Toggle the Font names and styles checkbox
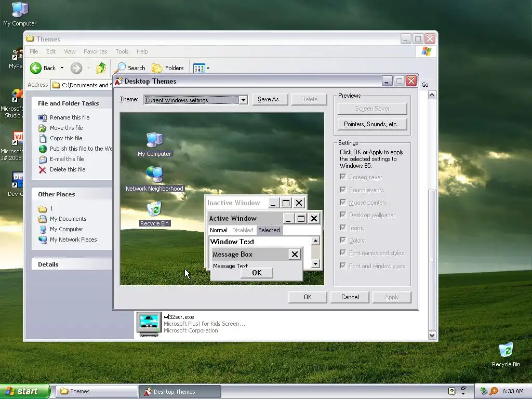This screenshot has height=399, width=532. pyautogui.click(x=343, y=253)
